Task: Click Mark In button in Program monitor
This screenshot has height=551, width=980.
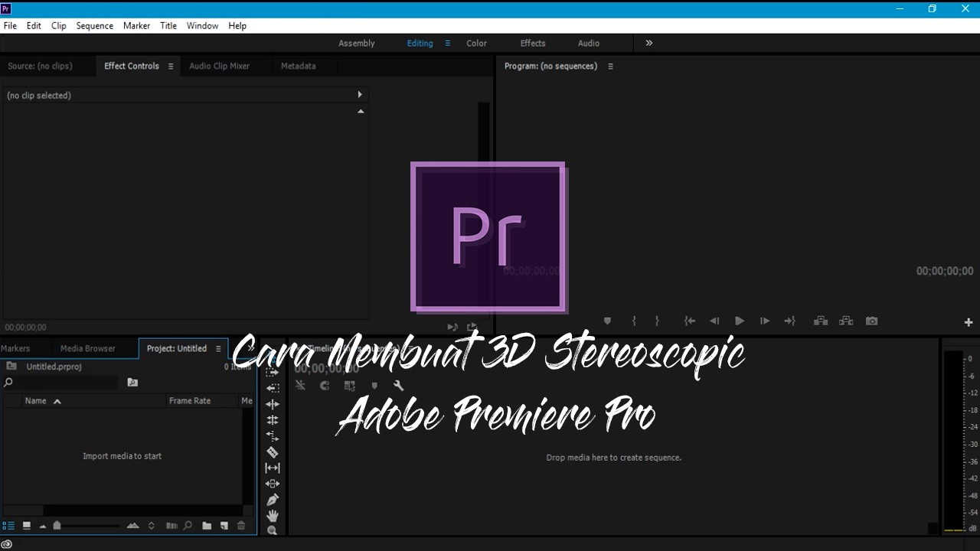Action: [634, 321]
